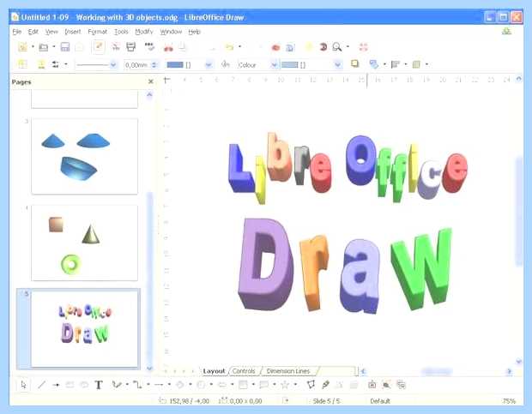Expand the Zoom icon dropdown arrow
532x414 pixels.
348,47
